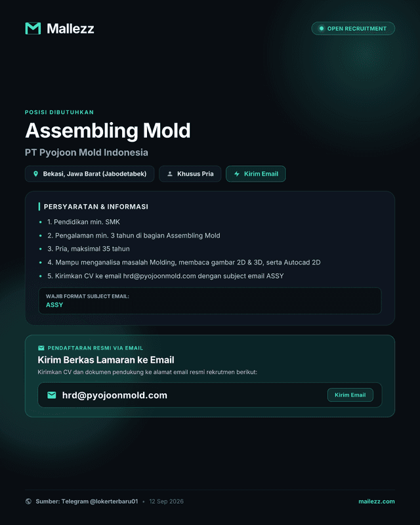Viewport: 420px width, 525px height.
Task: Select the Khusus Pria tag
Action: [x=190, y=174]
